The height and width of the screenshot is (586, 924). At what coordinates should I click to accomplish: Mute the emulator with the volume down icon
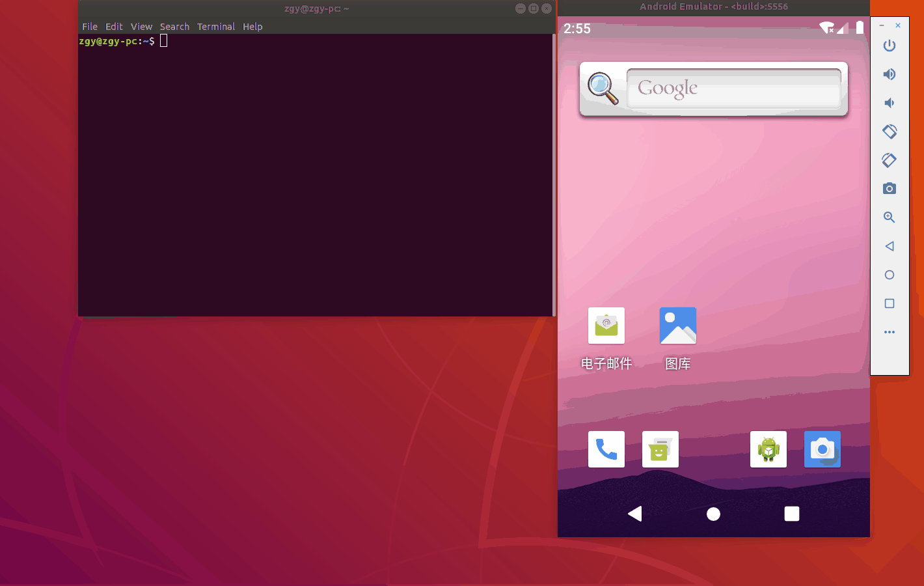click(890, 102)
